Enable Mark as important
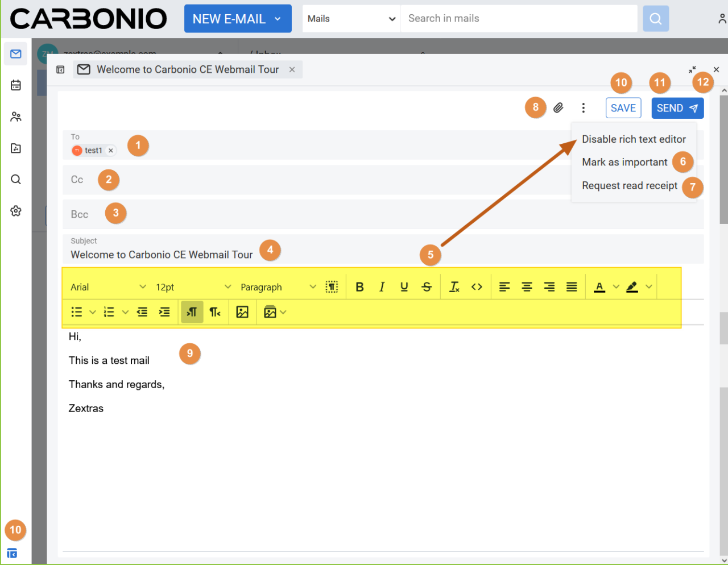Image resolution: width=728 pixels, height=565 pixels. point(624,161)
